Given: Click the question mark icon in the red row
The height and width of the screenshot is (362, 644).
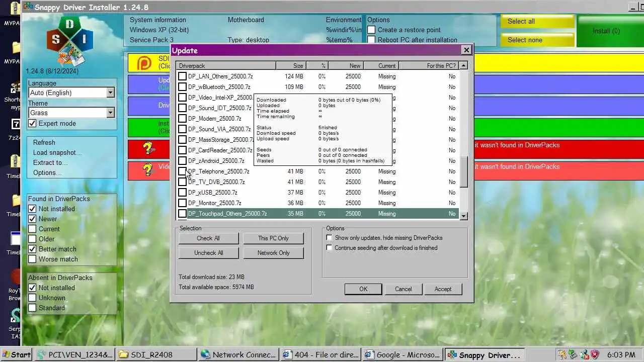Looking at the screenshot, I should (147, 148).
